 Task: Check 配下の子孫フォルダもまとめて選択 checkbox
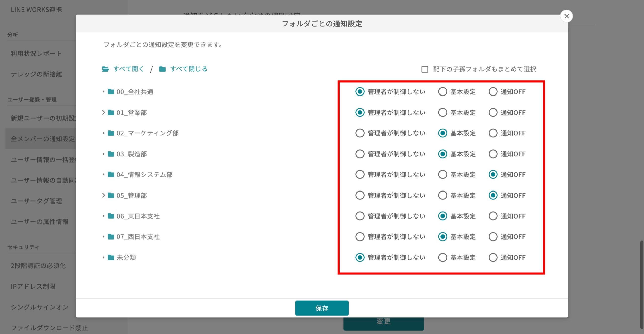pyautogui.click(x=425, y=69)
